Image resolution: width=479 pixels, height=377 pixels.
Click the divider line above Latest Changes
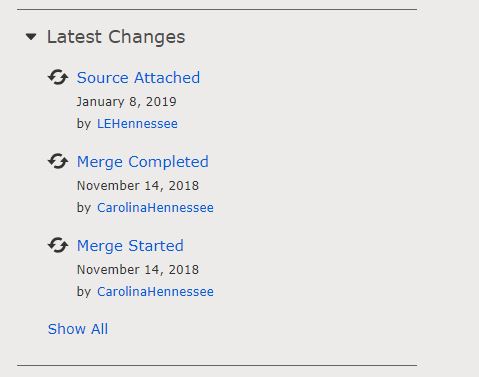217,10
